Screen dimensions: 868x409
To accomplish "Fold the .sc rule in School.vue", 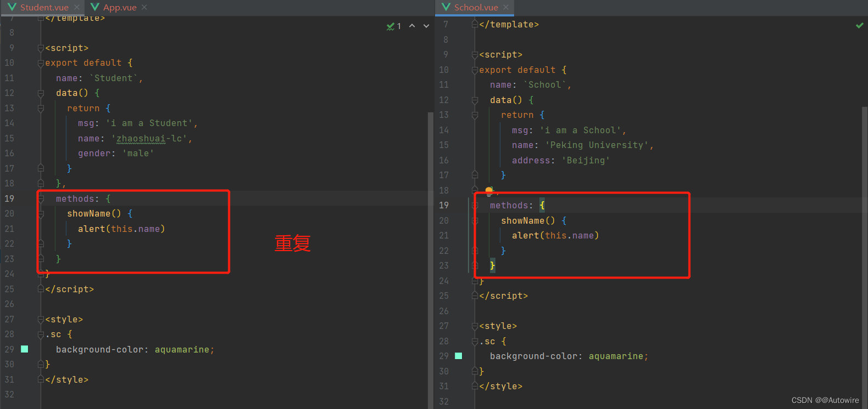I will point(475,341).
